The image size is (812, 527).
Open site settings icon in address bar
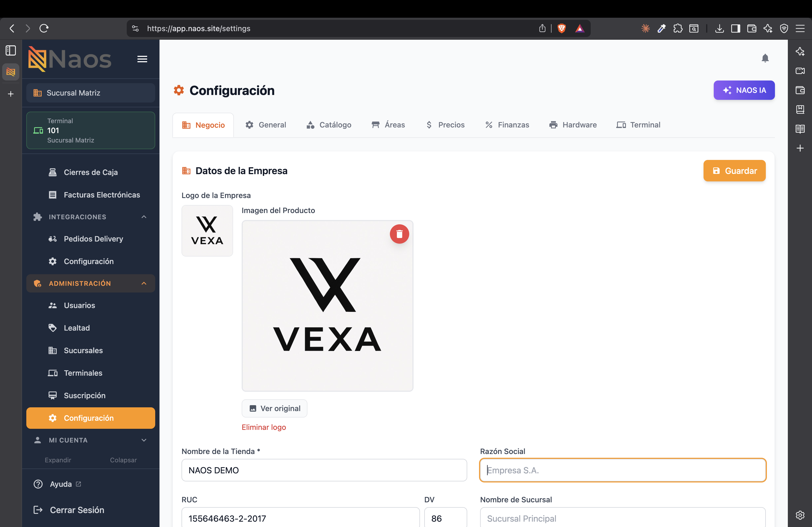135,28
